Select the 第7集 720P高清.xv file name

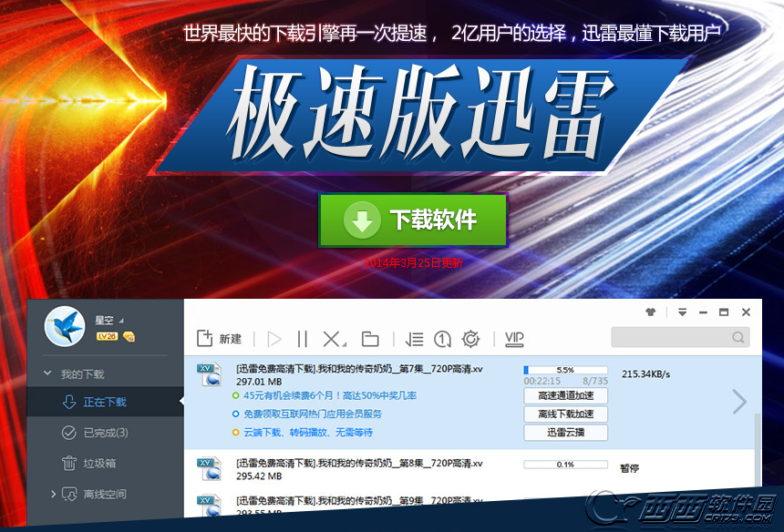(x=359, y=369)
